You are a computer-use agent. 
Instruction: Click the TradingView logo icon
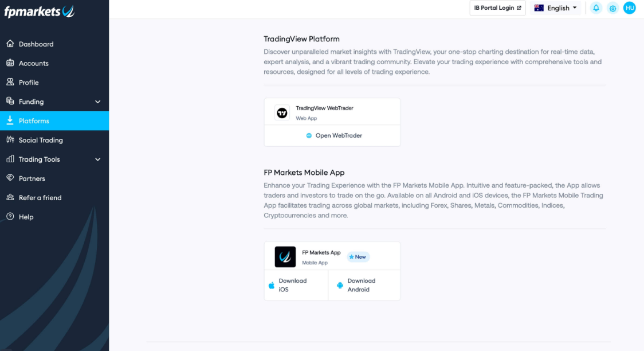(x=282, y=112)
